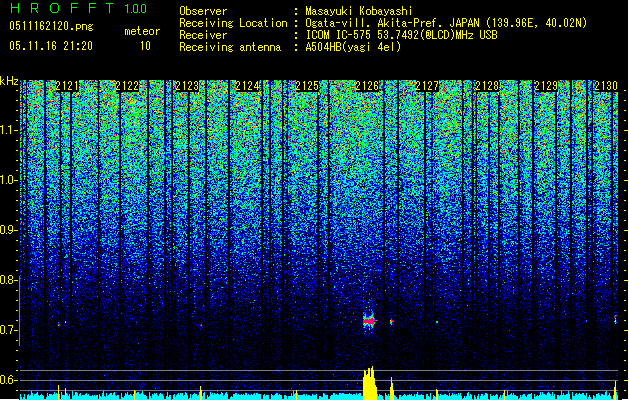Click observer name Masayuki Kobayashi
This screenshot has width=629, height=400.
pyautogui.click(x=359, y=11)
